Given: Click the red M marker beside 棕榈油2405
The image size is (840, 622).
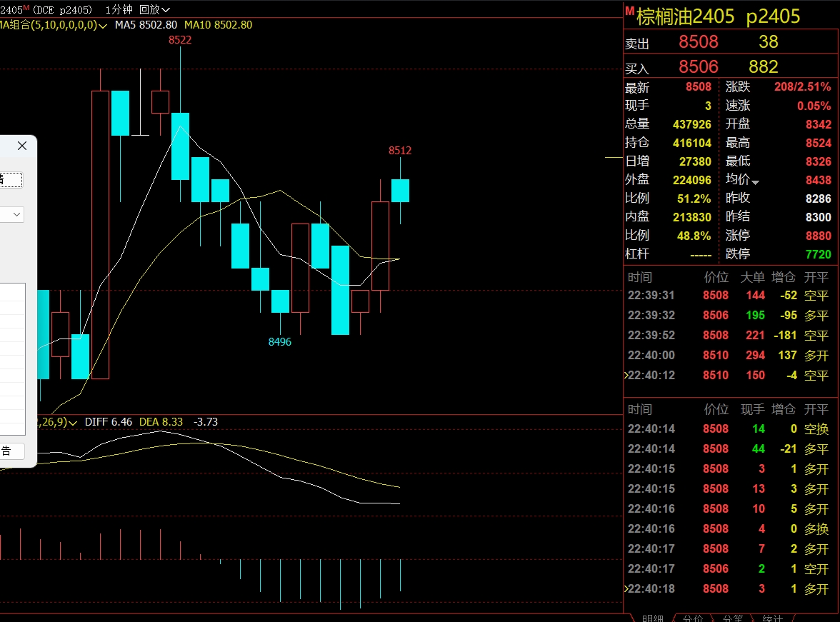Looking at the screenshot, I should point(629,11).
